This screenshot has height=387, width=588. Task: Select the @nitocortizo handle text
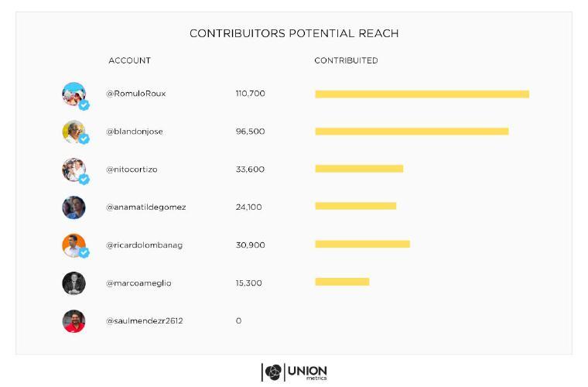coord(132,170)
